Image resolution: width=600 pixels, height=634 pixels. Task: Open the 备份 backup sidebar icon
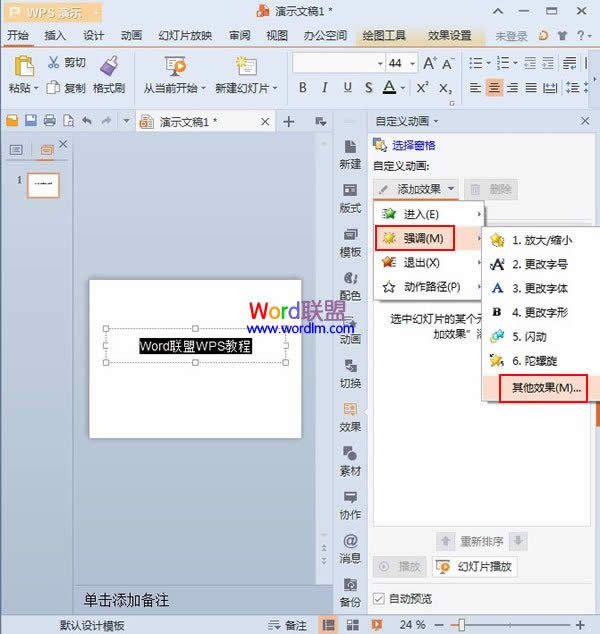click(x=351, y=590)
